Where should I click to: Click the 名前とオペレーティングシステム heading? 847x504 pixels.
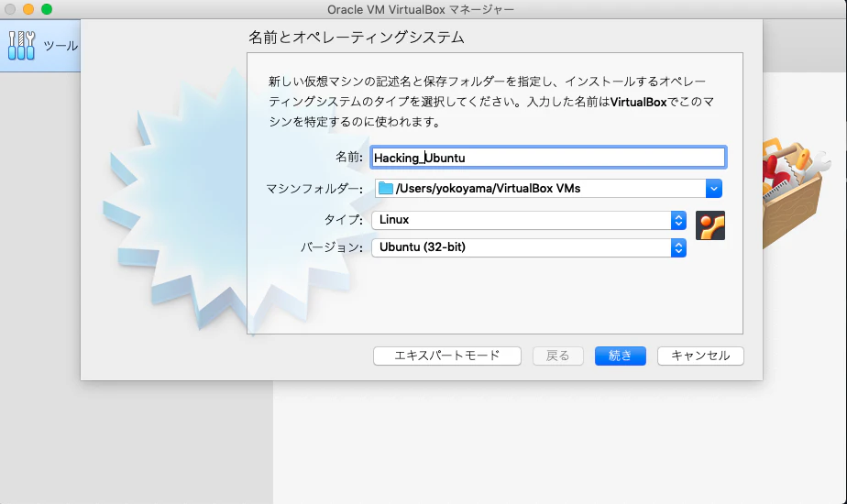(356, 38)
